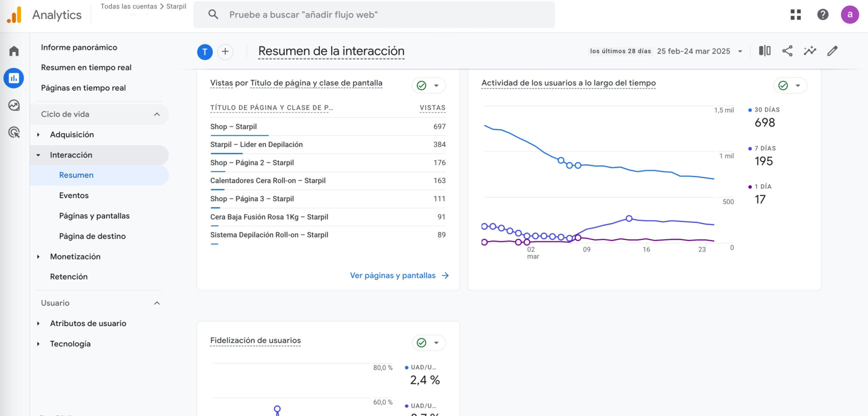Open Página de destino report

pyautogui.click(x=92, y=236)
